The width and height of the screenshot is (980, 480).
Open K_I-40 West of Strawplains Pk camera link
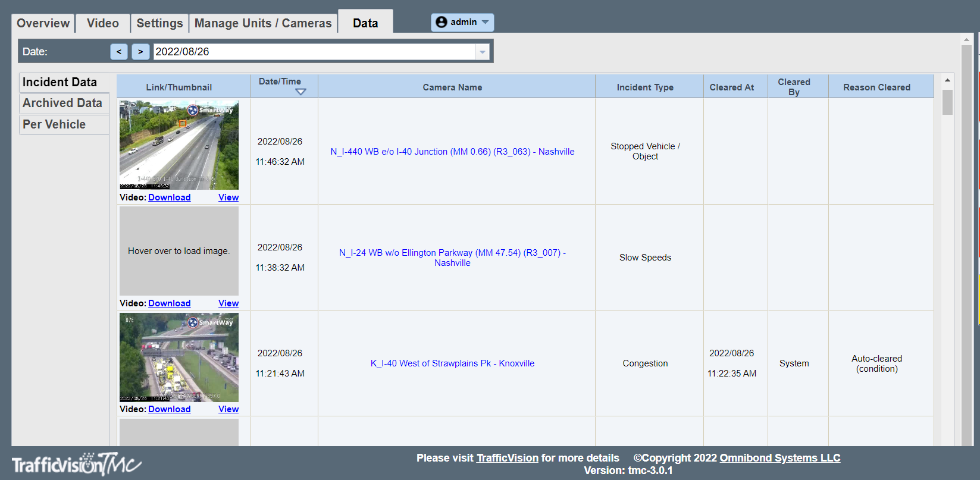point(452,363)
